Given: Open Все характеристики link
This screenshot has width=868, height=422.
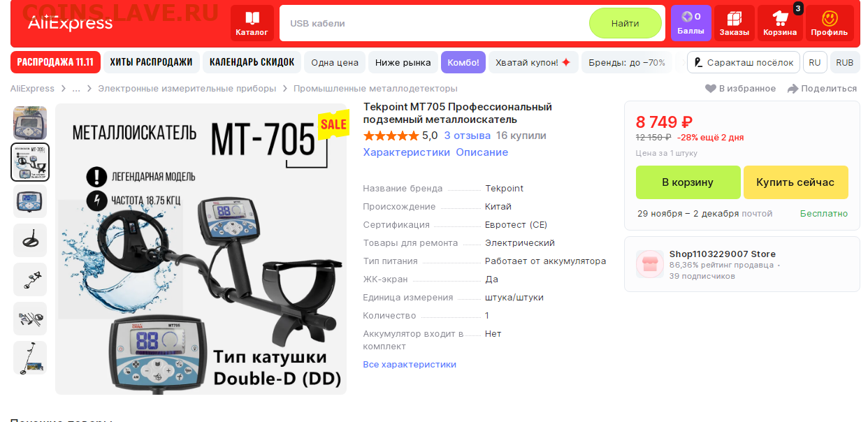Looking at the screenshot, I should [410, 365].
